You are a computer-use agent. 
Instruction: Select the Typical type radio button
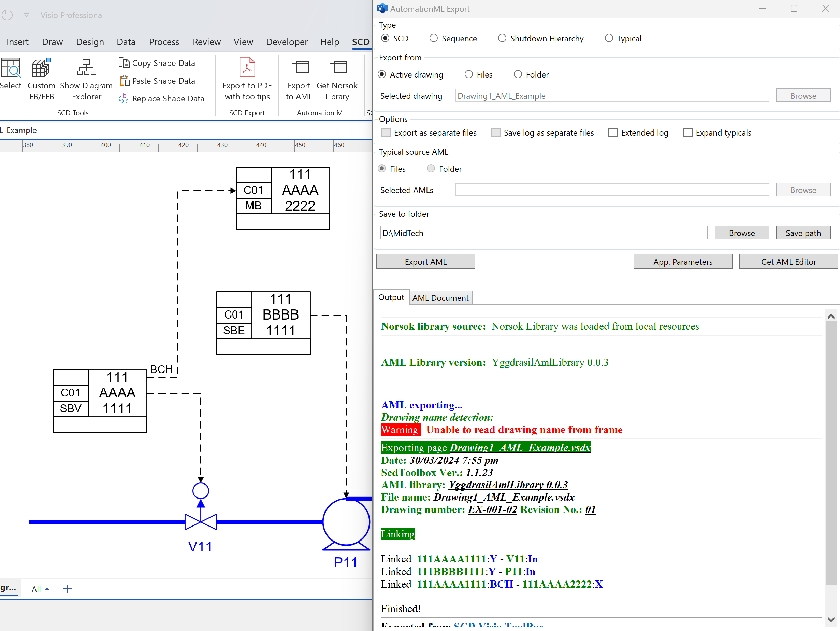[609, 38]
